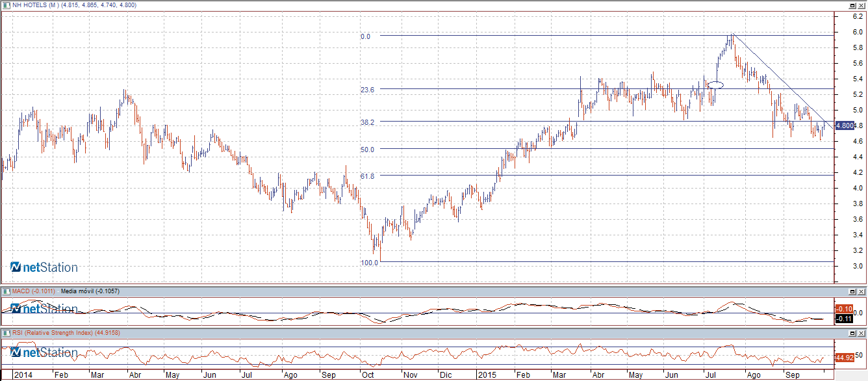Screen dimensions: 868x381
Task: Close the MACD indicator panel
Action: 862,291
